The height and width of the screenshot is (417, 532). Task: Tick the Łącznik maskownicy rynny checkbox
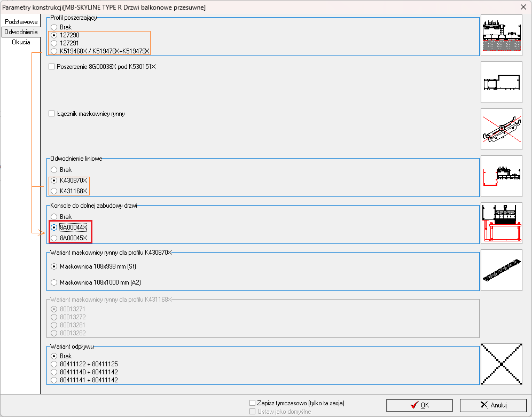(52, 114)
